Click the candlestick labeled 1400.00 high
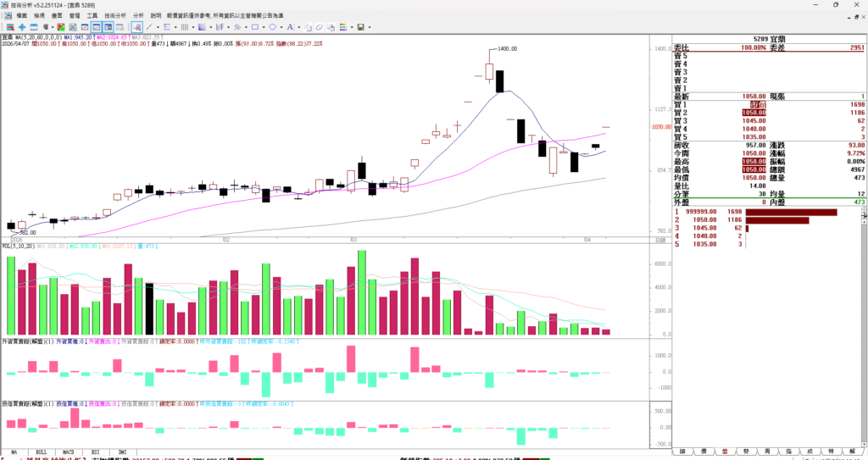 click(490, 71)
